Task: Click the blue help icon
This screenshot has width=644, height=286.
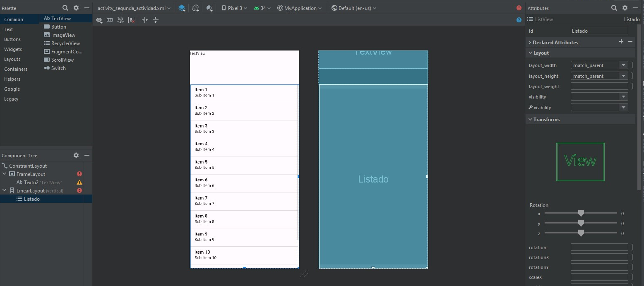Action: click(x=519, y=20)
